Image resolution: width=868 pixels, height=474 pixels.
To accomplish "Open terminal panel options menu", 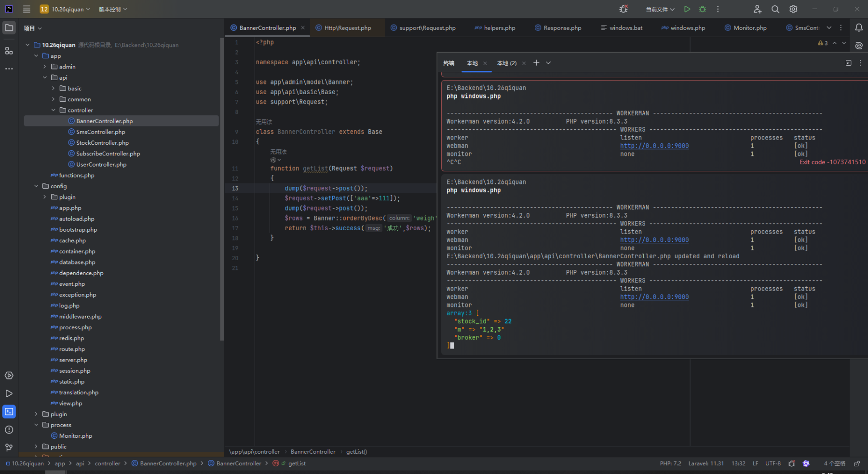I will click(x=860, y=63).
